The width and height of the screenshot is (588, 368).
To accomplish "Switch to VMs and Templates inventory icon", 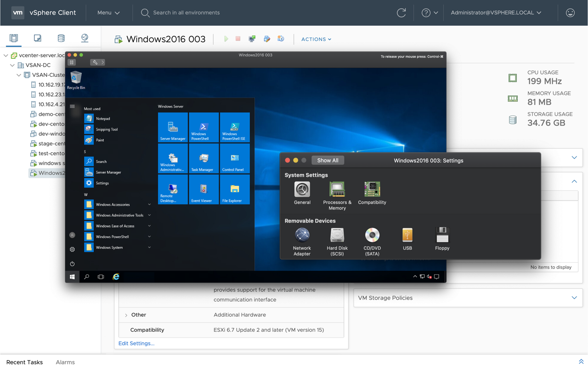I will tap(38, 38).
